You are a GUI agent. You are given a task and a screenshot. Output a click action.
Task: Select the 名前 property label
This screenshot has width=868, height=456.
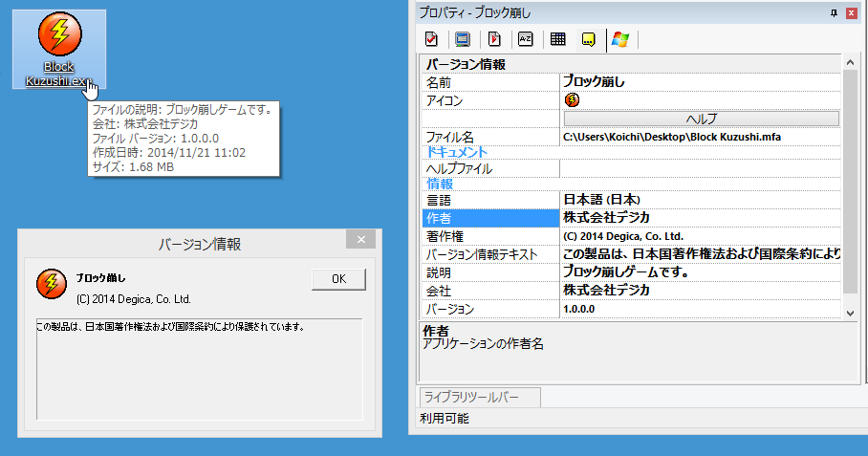[x=439, y=82]
